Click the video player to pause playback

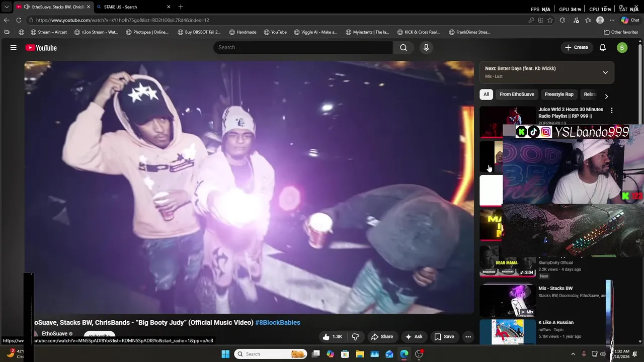249,187
